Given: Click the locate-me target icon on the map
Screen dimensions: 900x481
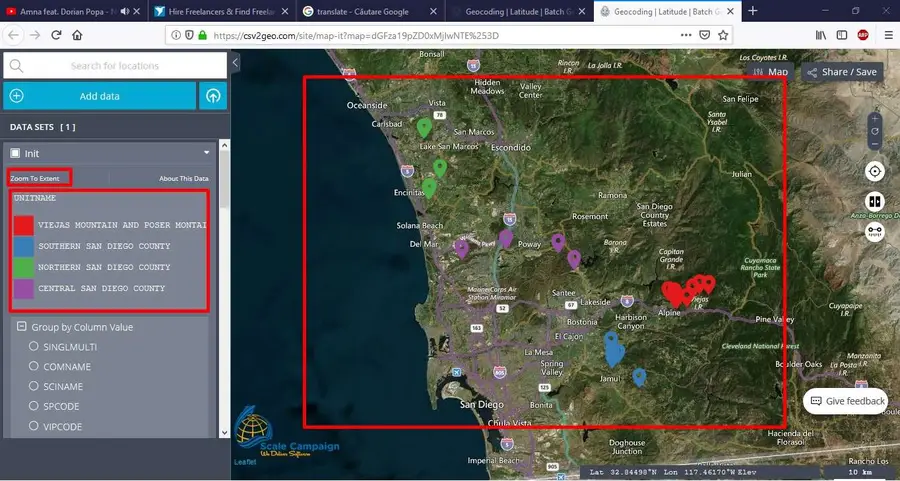Looking at the screenshot, I should click(875, 171).
